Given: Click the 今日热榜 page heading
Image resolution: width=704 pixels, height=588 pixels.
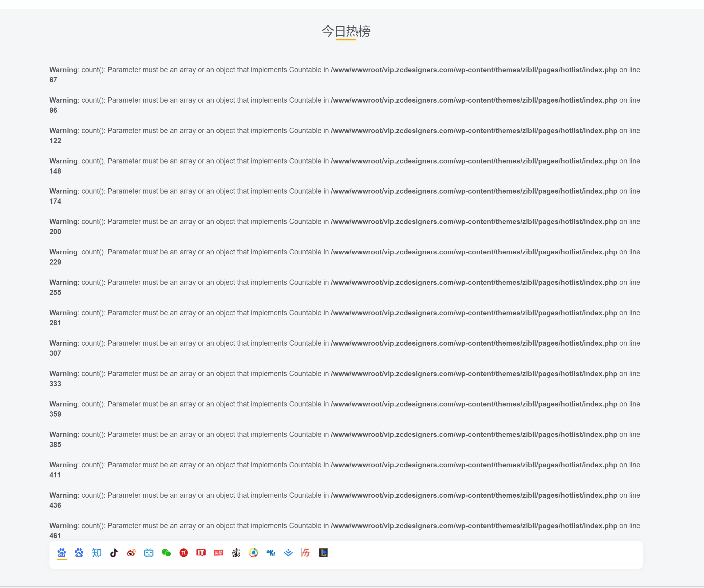Looking at the screenshot, I should [346, 31].
